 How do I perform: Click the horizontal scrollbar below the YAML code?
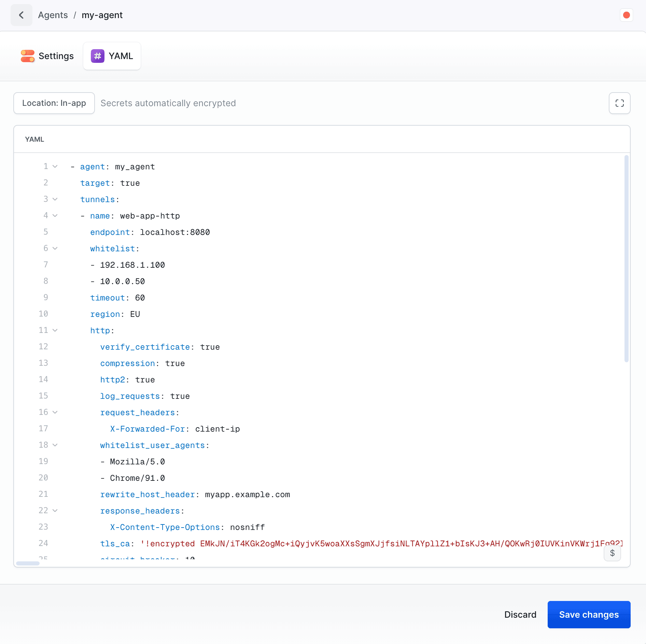[x=28, y=563]
